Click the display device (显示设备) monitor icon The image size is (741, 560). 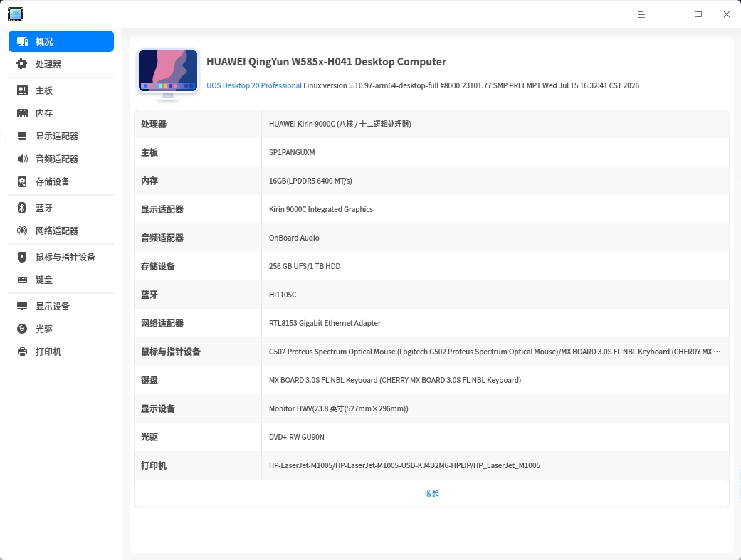22,306
